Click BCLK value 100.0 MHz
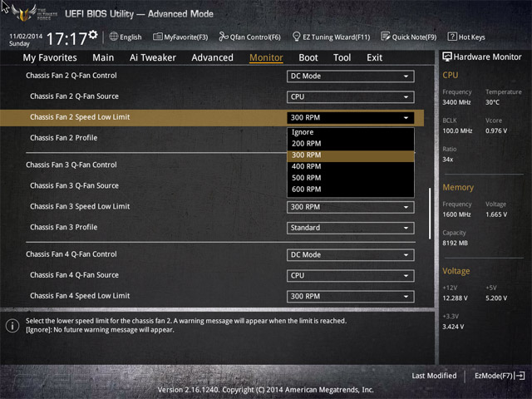532x399 pixels. [457, 131]
